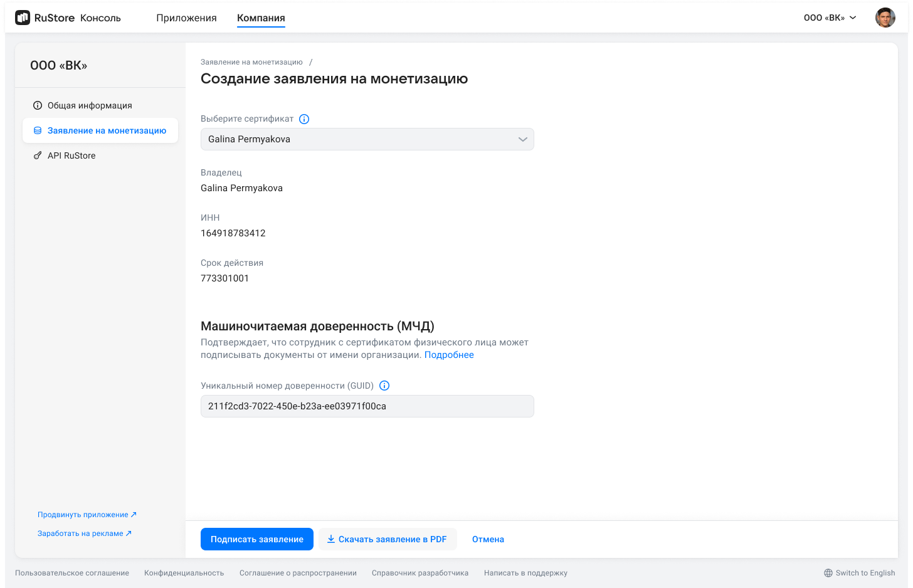
Task: Click the globe icon for language switch
Action: pos(828,573)
